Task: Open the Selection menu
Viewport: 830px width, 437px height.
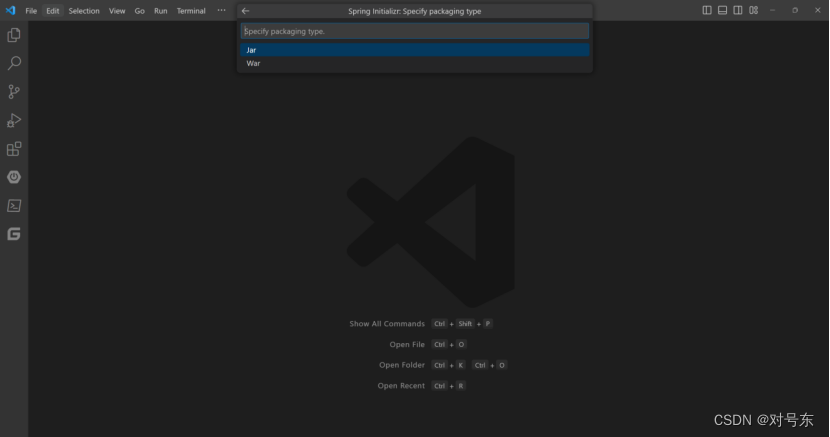Action: pyautogui.click(x=84, y=11)
